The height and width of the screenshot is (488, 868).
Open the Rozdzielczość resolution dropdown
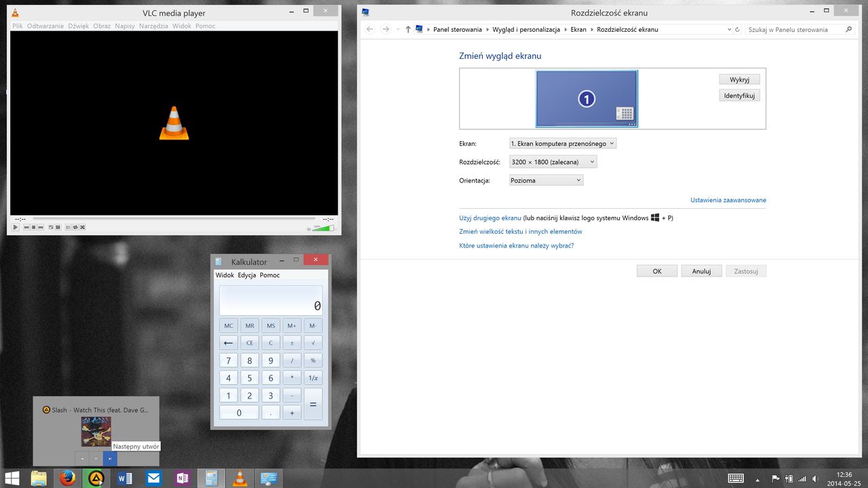[x=553, y=162]
